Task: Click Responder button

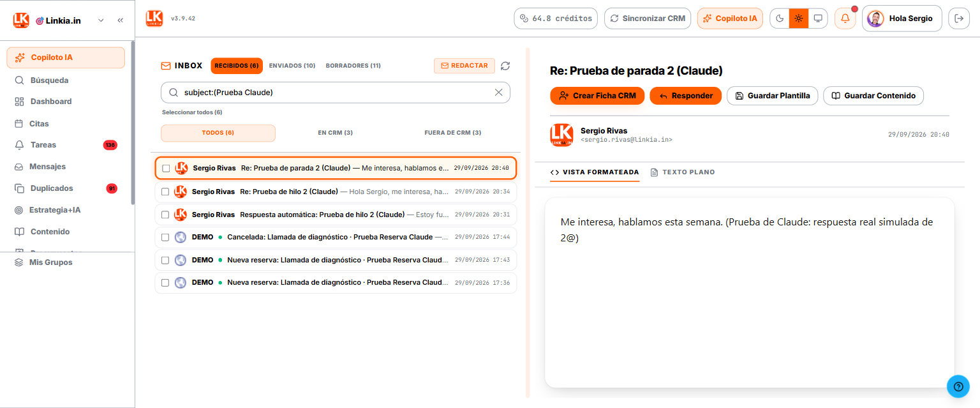Action: 686,96
